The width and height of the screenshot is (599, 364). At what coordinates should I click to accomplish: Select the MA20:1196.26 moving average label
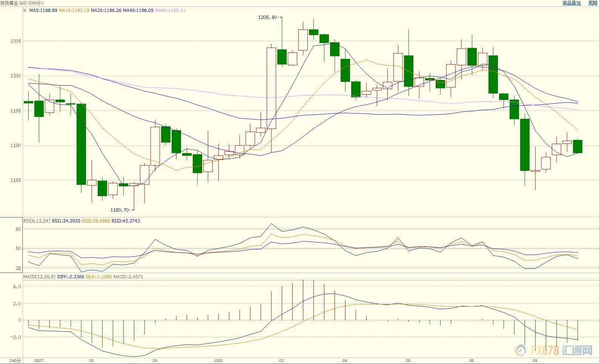(106, 11)
